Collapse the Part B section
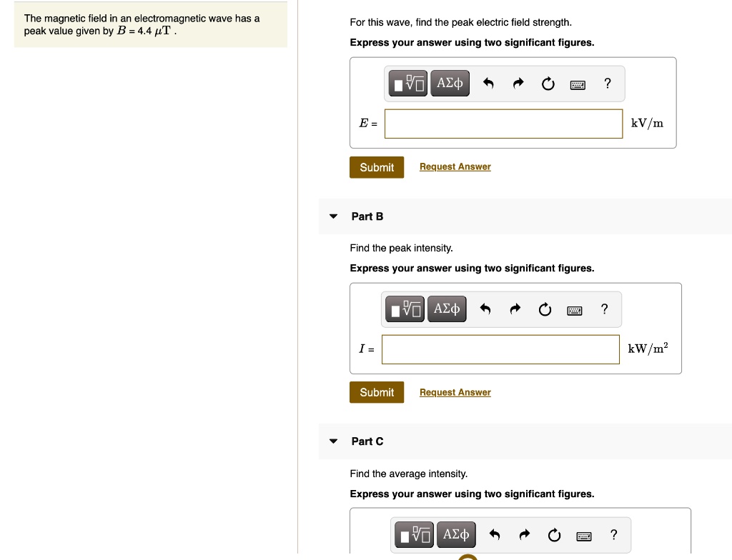 point(333,216)
